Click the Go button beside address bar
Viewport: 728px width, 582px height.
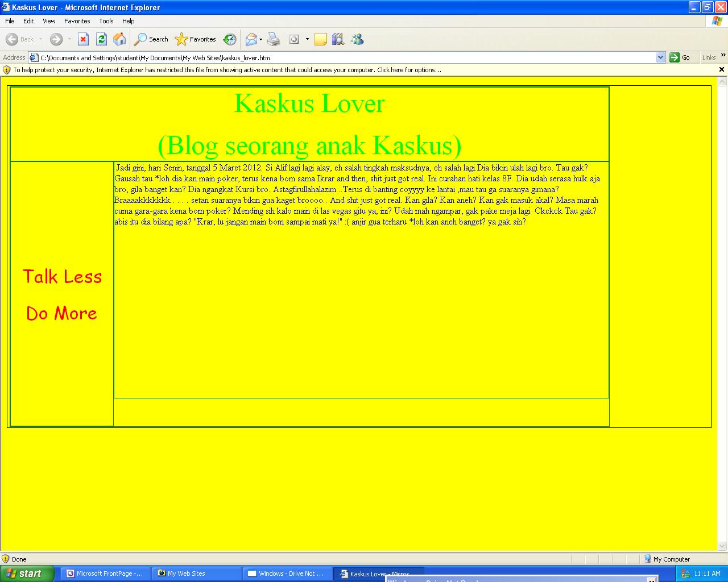click(x=680, y=57)
